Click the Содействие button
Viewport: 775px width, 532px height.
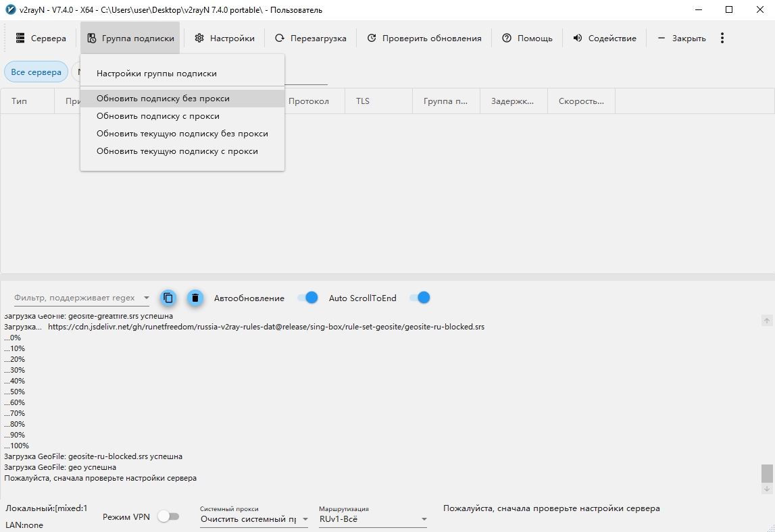[x=605, y=38]
